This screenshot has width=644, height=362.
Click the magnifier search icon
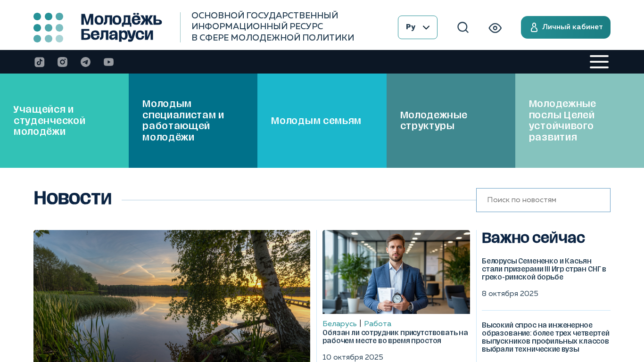(463, 27)
